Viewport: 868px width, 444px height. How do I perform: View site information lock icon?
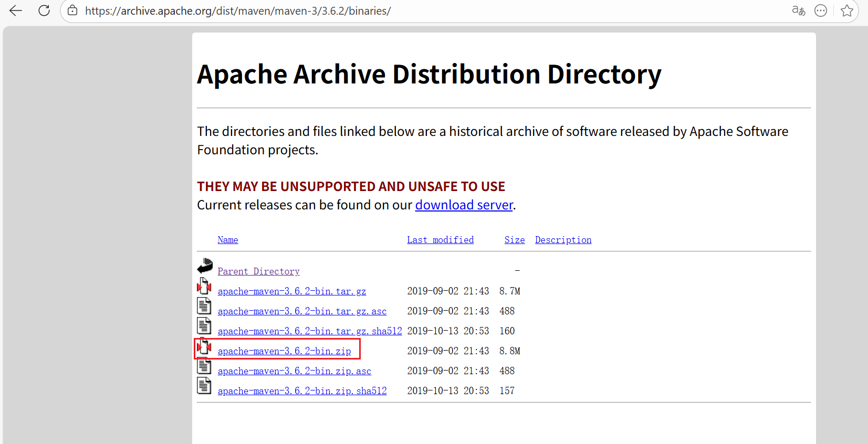(72, 10)
